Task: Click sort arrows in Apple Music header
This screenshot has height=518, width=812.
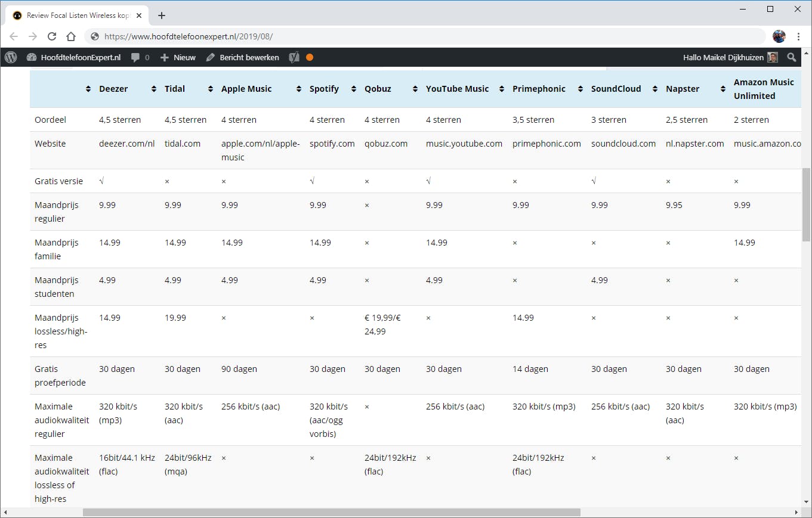Action: [x=299, y=89]
